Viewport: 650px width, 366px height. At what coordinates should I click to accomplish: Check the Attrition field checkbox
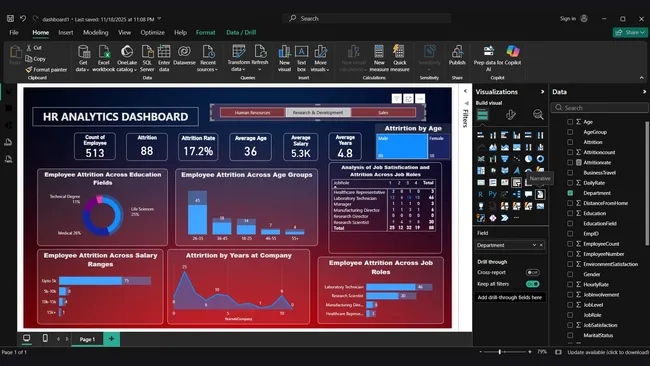coord(570,142)
